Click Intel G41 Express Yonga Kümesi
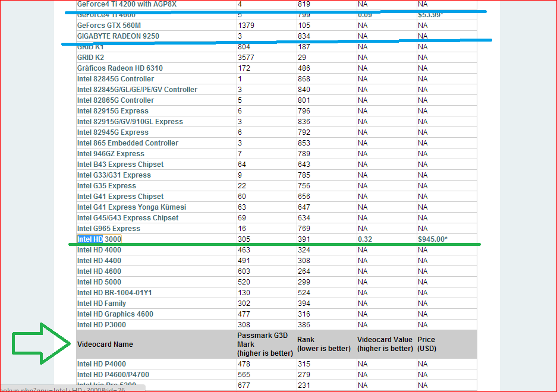This screenshot has width=557, height=392. (x=132, y=207)
